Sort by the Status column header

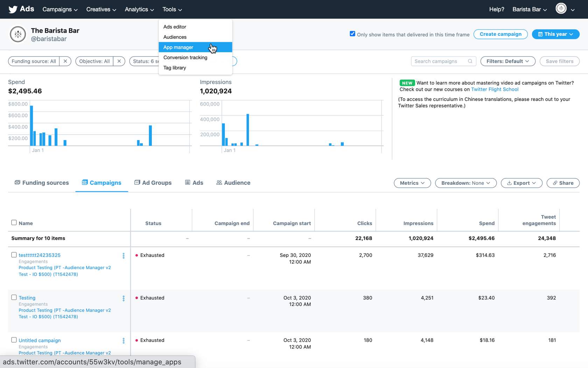tap(153, 224)
